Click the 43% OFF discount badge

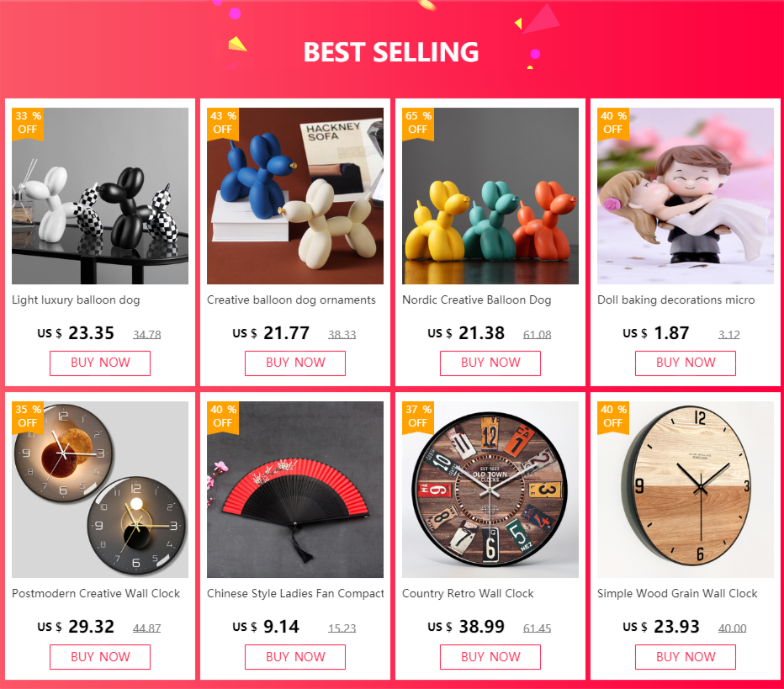(223, 123)
